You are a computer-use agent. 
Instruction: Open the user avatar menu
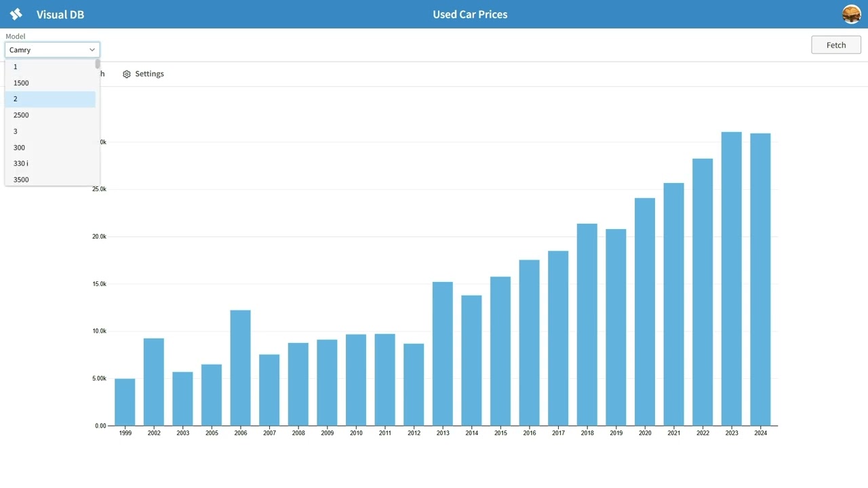(852, 14)
